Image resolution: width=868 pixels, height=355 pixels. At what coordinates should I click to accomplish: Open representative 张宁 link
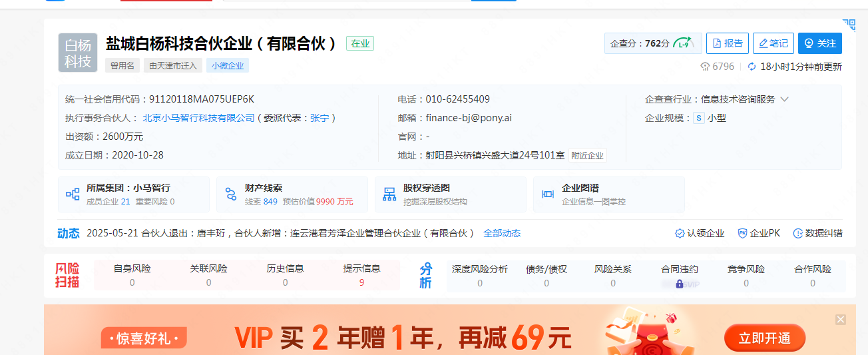[x=320, y=118]
